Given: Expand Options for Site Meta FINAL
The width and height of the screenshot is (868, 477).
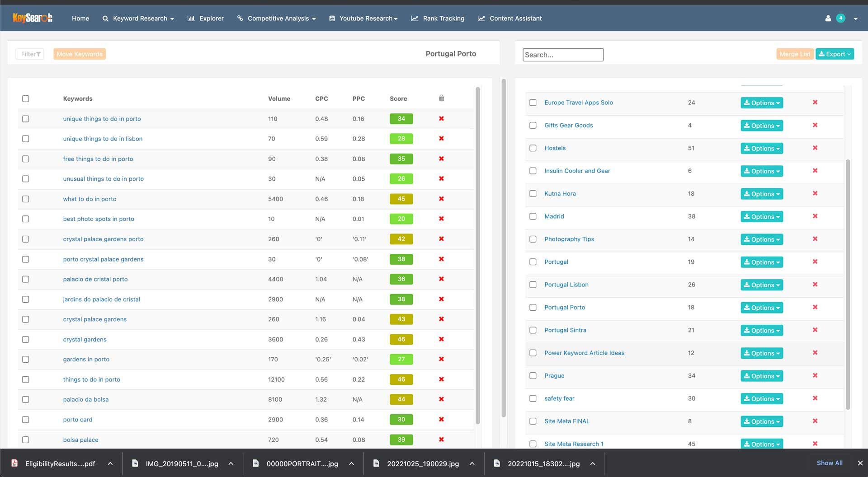Looking at the screenshot, I should click(762, 421).
